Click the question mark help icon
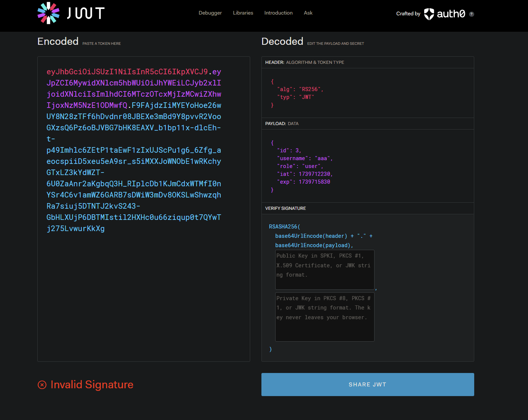 pos(472,14)
